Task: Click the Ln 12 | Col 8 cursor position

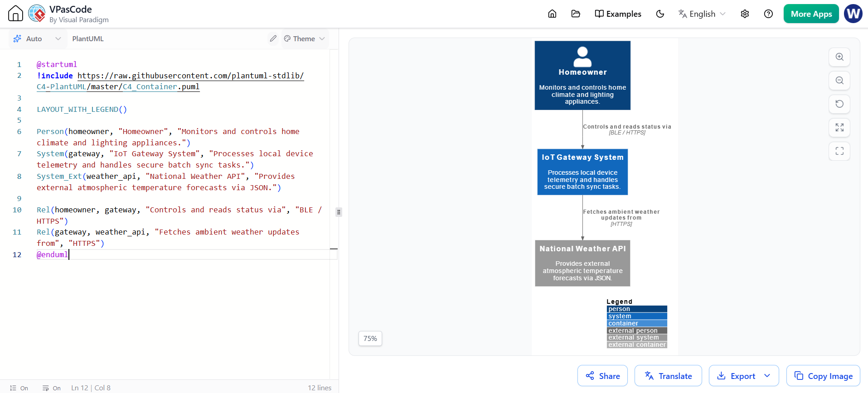Action: [91, 388]
